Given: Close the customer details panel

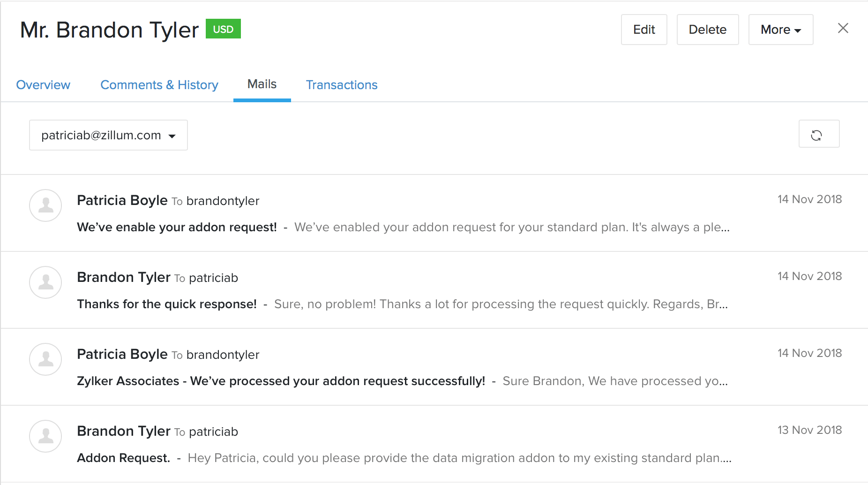Looking at the screenshot, I should [x=843, y=29].
